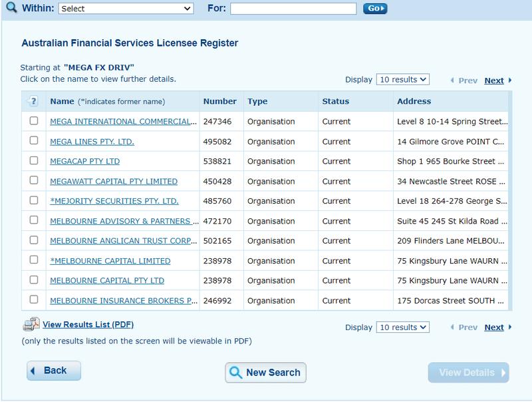Image resolution: width=532 pixels, height=402 pixels.
Task: Open MEGACAP PTY LTD link
Action: click(85, 161)
